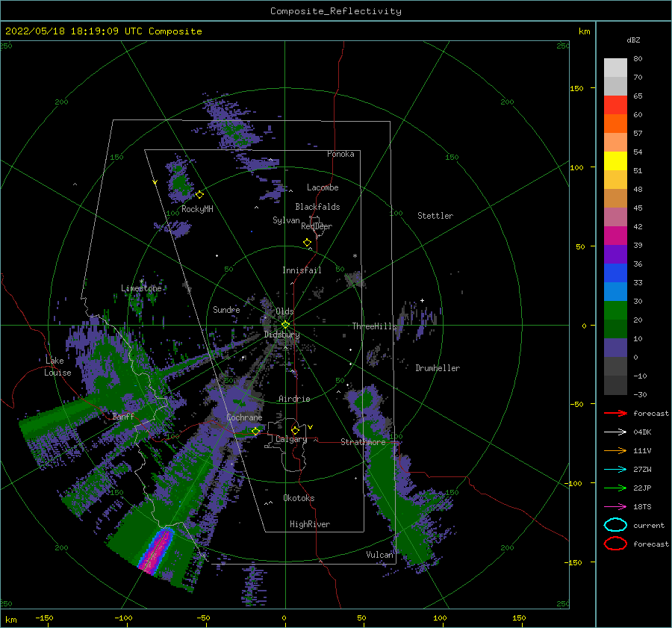Select the cyan 27ZW arrow icon

pyautogui.click(x=615, y=470)
